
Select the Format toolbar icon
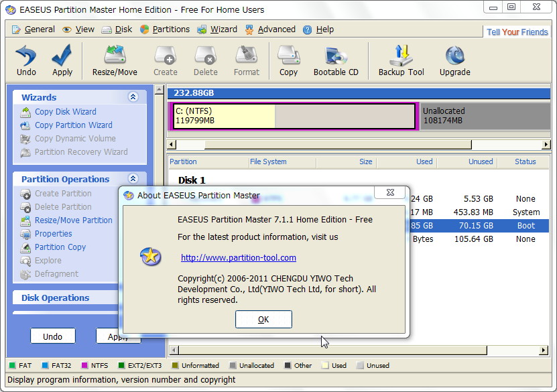(246, 60)
